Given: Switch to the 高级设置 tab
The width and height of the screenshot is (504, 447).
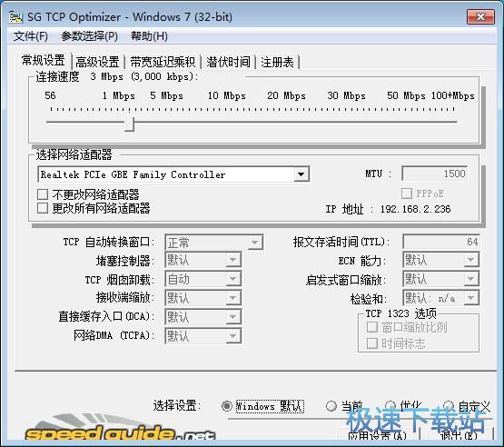Looking at the screenshot, I should (x=97, y=62).
